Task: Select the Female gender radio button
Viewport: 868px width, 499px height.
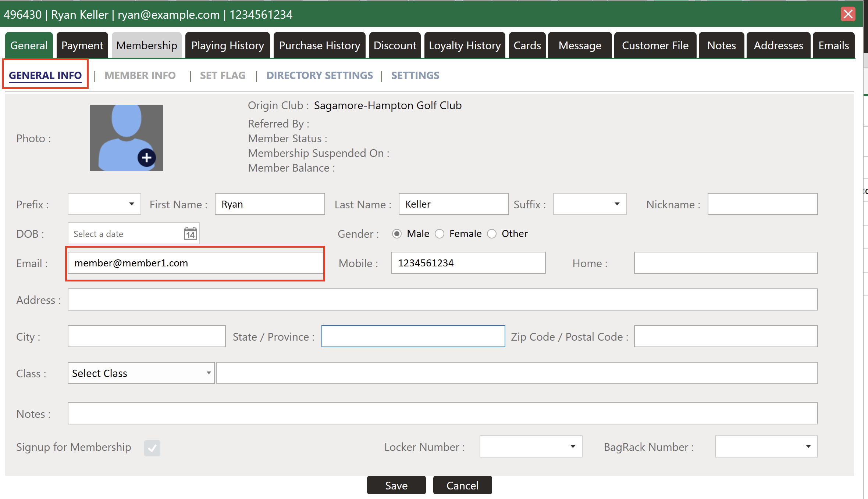Action: tap(440, 234)
